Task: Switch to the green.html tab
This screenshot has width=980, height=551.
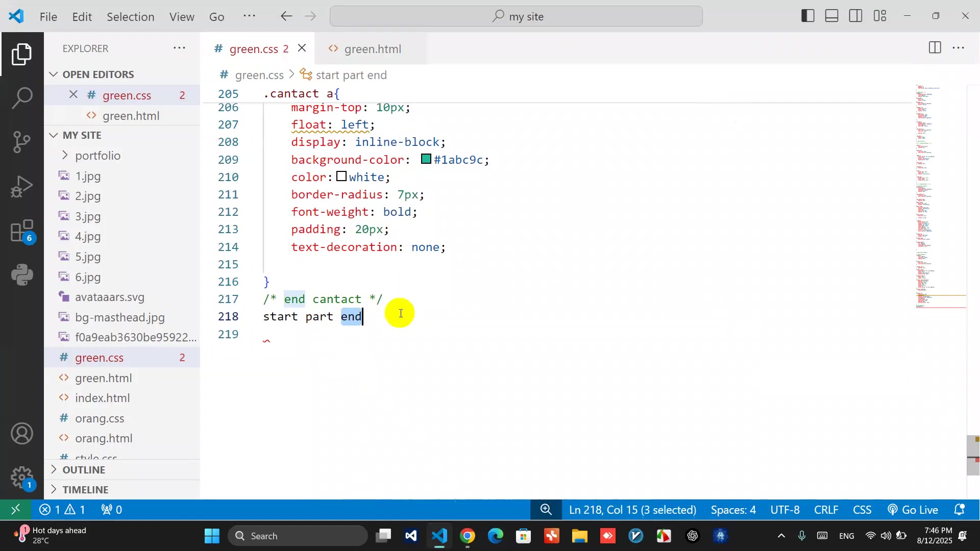Action: (372, 49)
